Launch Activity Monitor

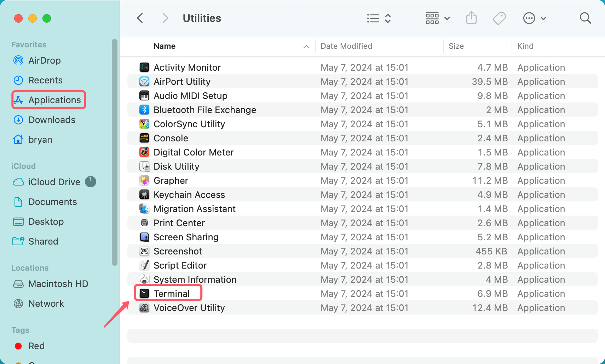coord(187,67)
